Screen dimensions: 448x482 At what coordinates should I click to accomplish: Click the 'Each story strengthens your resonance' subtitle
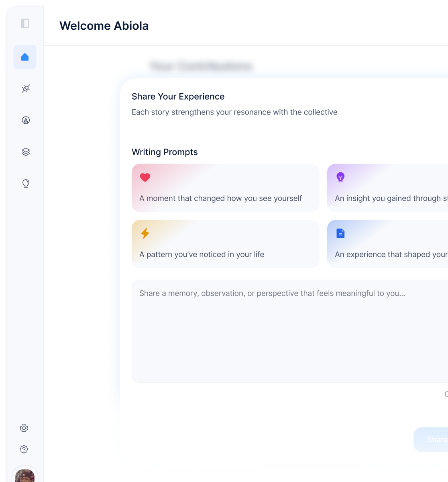(x=234, y=112)
